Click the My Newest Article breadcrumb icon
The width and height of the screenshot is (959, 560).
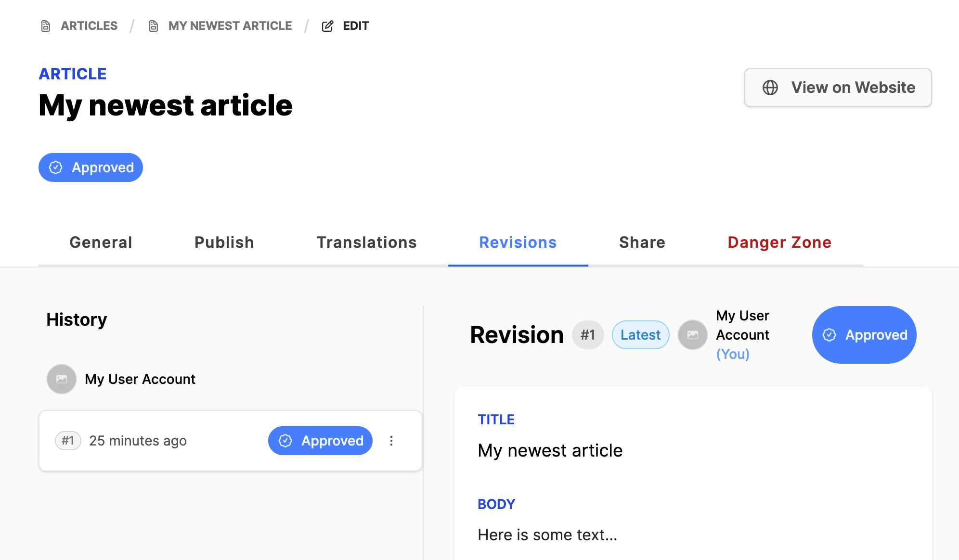(x=154, y=26)
